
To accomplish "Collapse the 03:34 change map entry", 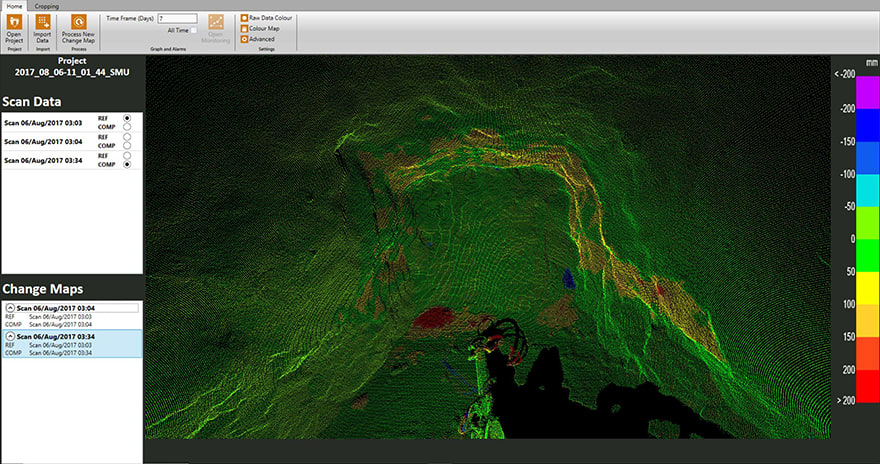I will pyautogui.click(x=10, y=337).
